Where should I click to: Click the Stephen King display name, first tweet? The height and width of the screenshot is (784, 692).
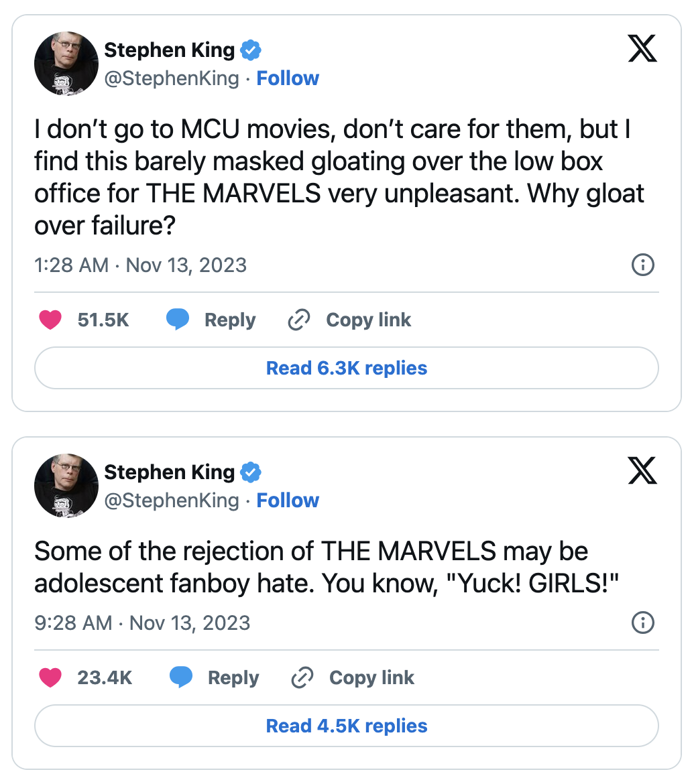(170, 50)
